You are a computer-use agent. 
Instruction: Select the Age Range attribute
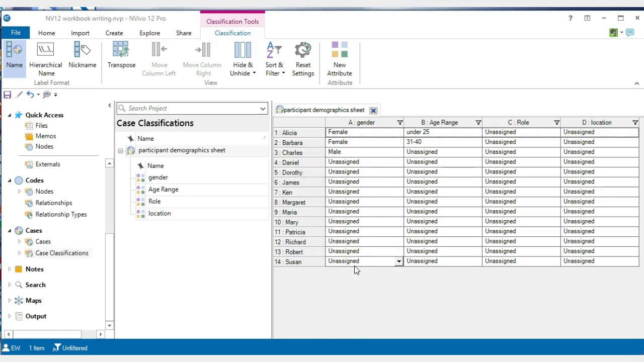pyautogui.click(x=163, y=190)
